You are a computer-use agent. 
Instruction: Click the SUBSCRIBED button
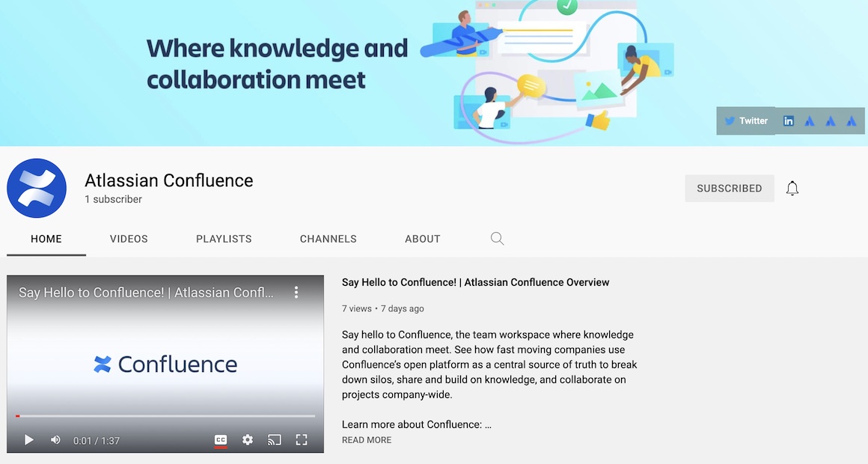[729, 189]
